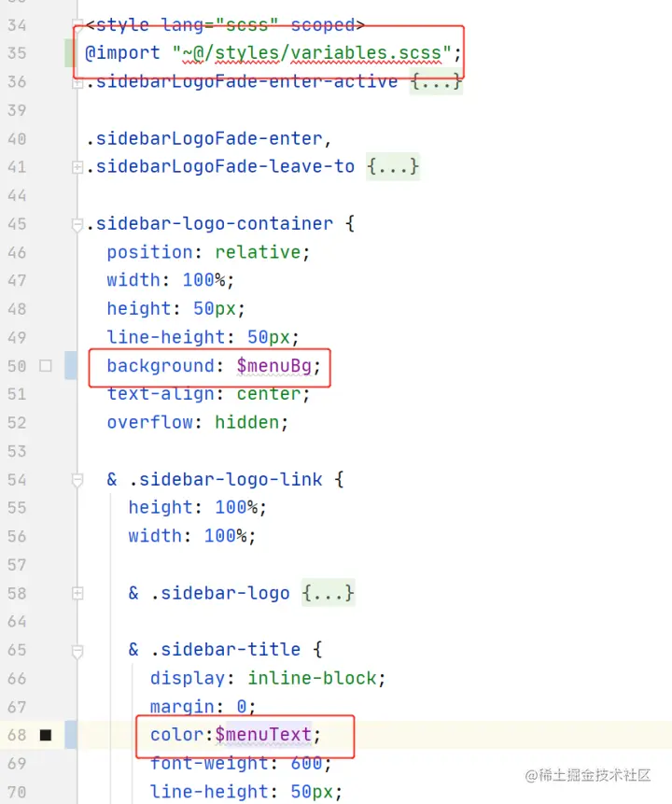Expand folded .sidebarLogoFade-enter-active block via gutter plus
Image resolution: width=672 pixels, height=804 pixels.
(x=77, y=83)
